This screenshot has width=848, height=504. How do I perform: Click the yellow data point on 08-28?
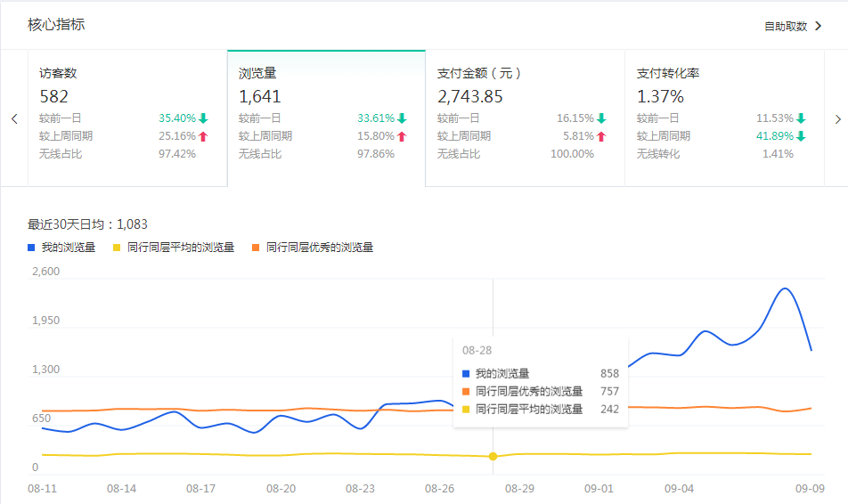(493, 456)
